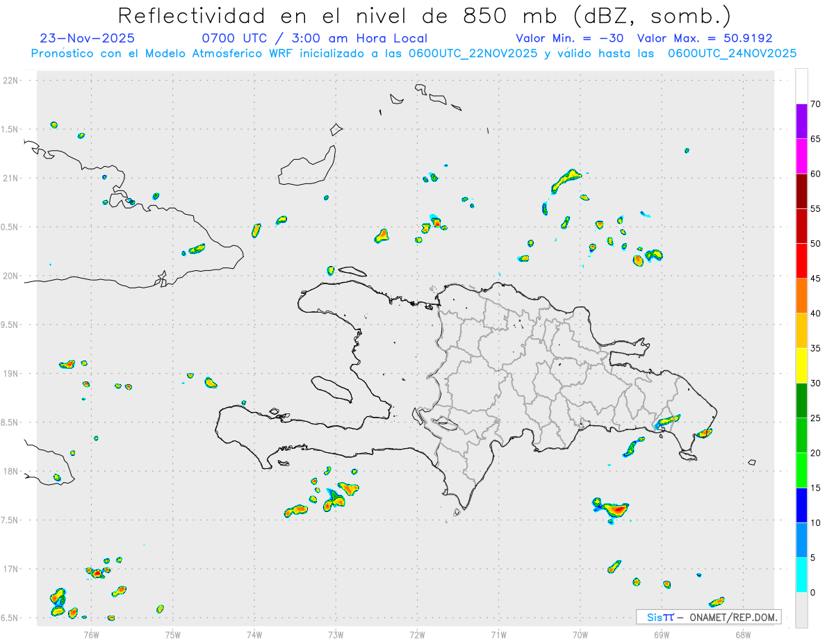
Task: Click the dark green 25-30 dBZ colorbar segment
Action: (801, 401)
